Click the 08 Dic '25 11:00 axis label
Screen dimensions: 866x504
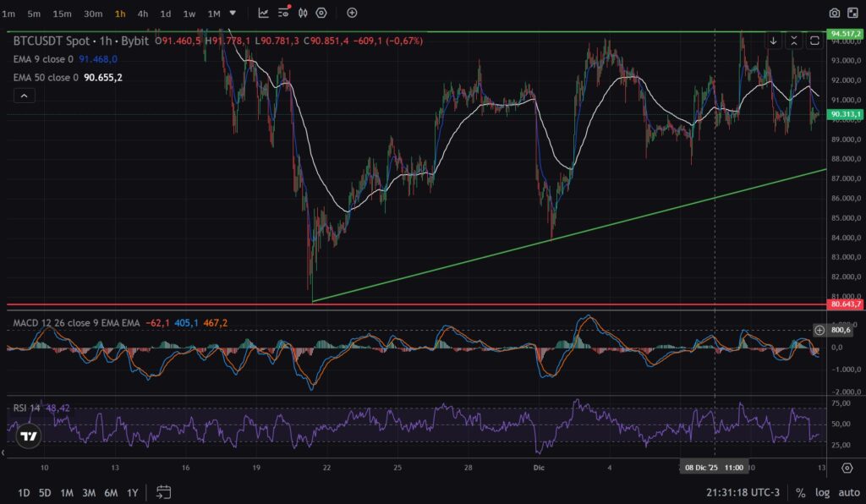click(715, 466)
